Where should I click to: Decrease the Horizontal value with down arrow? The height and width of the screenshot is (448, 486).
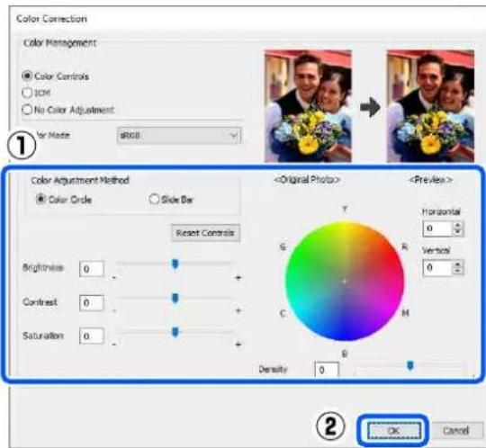pyautogui.click(x=458, y=232)
